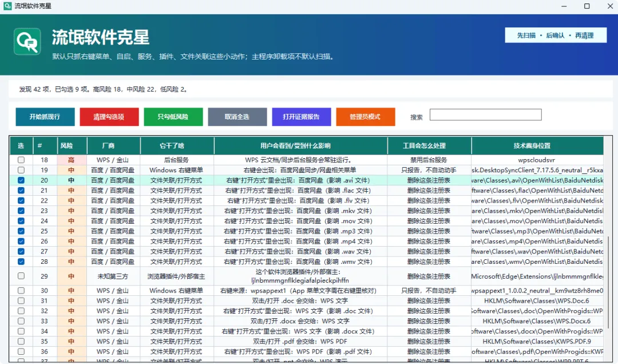Screen dimensions: 618x364
Task: Minimize the 流氓软件克星 window
Action: (x=564, y=6)
